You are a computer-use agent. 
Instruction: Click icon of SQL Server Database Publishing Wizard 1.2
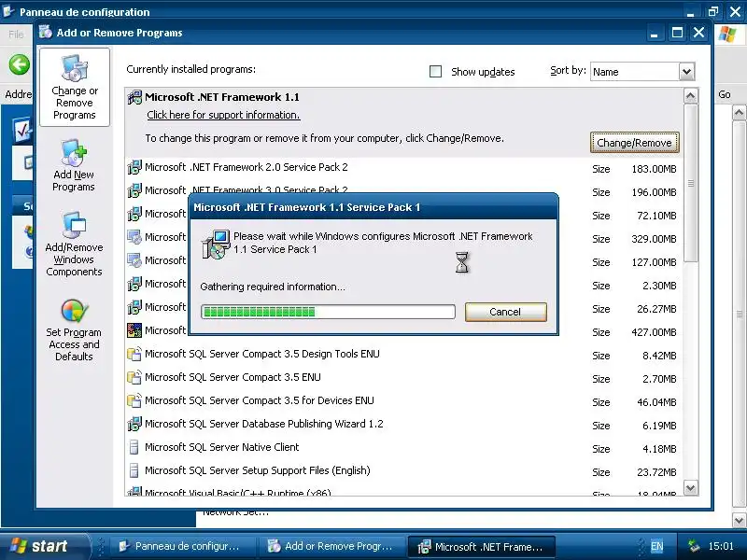point(134,424)
